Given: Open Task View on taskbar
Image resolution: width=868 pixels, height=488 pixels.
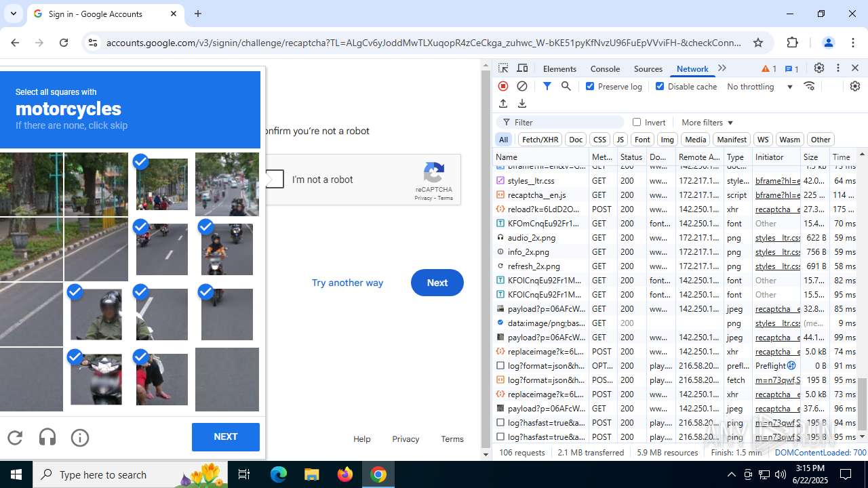Looking at the screenshot, I should tap(244, 474).
